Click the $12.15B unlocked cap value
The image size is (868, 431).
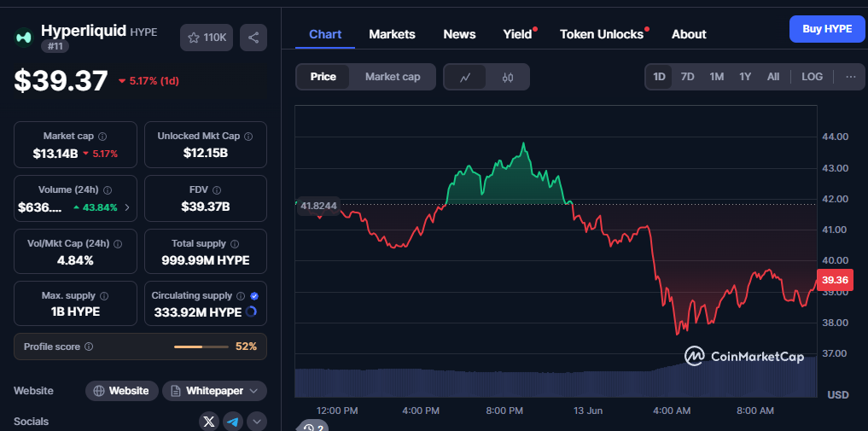pyautogui.click(x=206, y=153)
